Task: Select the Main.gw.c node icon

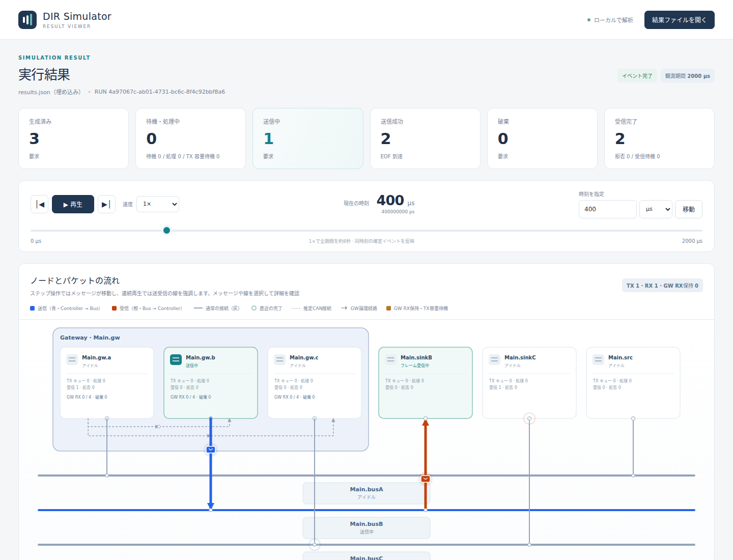Action: 280,359
